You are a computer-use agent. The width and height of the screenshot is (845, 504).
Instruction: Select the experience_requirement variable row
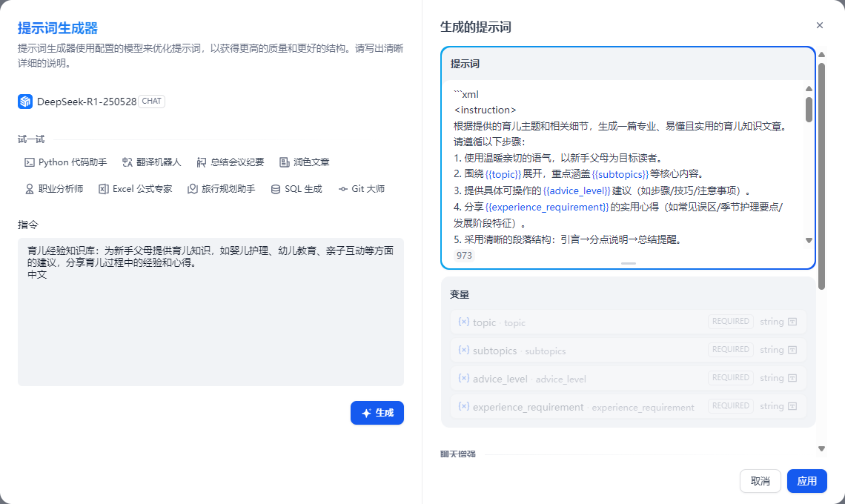coord(629,406)
